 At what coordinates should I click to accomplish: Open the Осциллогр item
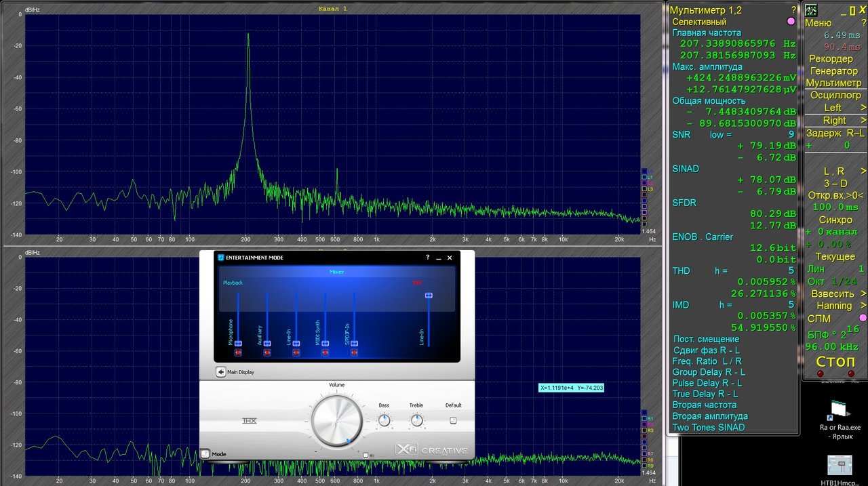coord(835,96)
